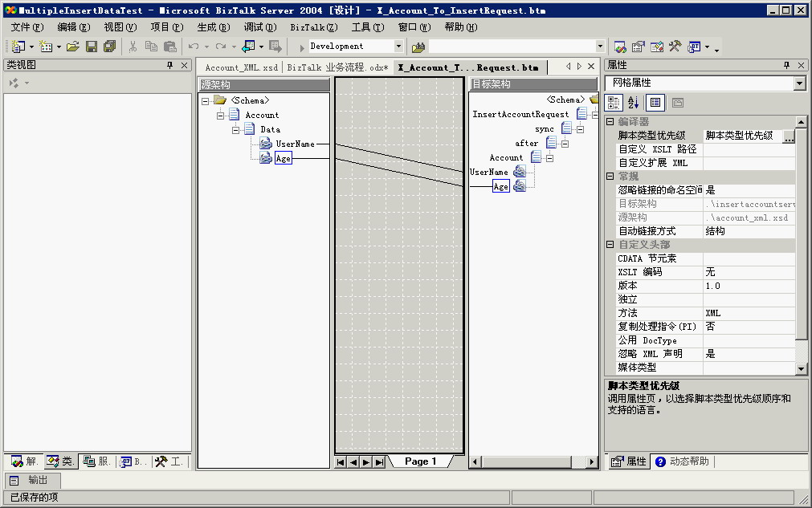Switch to the 解 solution explorer tab

[x=24, y=461]
